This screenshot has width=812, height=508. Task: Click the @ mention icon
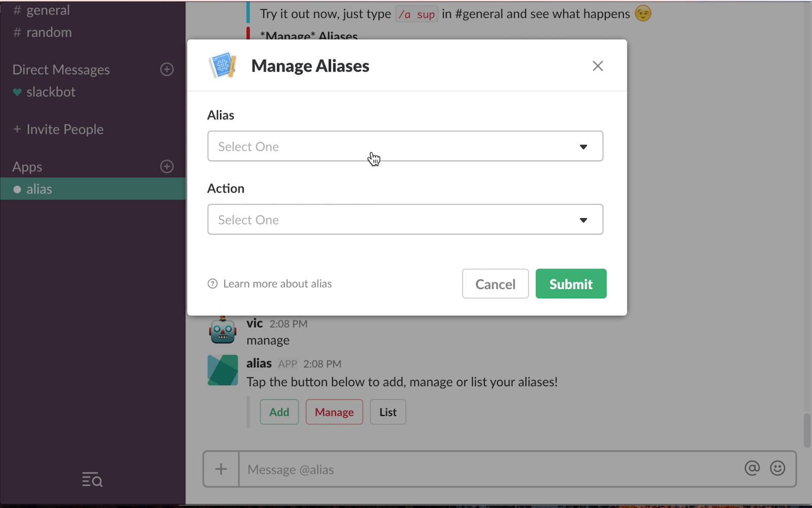point(752,468)
